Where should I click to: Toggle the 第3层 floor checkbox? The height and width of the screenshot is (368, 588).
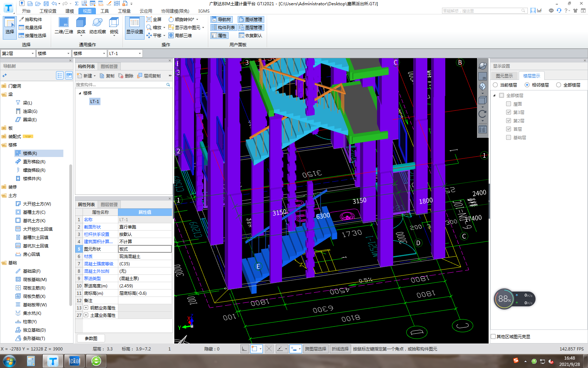click(509, 112)
